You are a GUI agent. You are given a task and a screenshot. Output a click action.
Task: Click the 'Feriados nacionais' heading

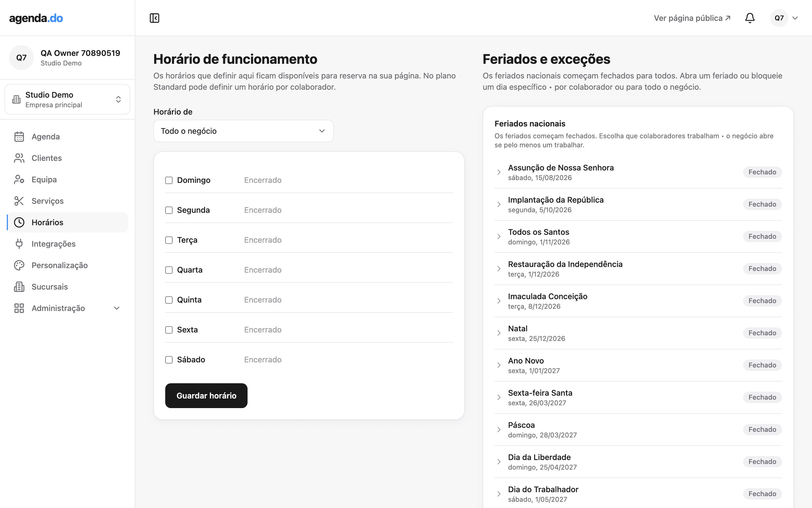point(530,124)
